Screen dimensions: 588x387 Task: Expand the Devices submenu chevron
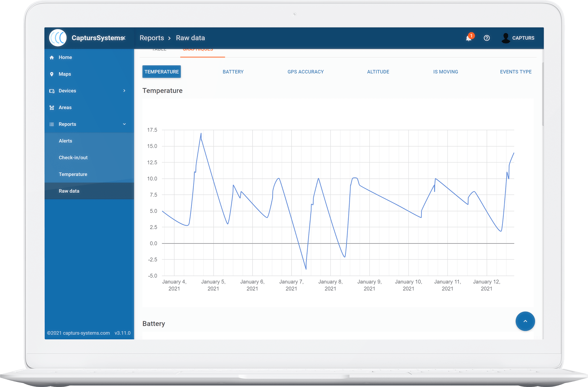(124, 91)
